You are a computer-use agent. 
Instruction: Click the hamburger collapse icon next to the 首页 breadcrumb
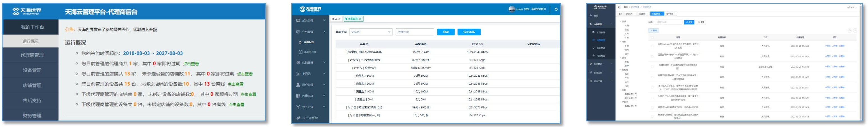619,7
